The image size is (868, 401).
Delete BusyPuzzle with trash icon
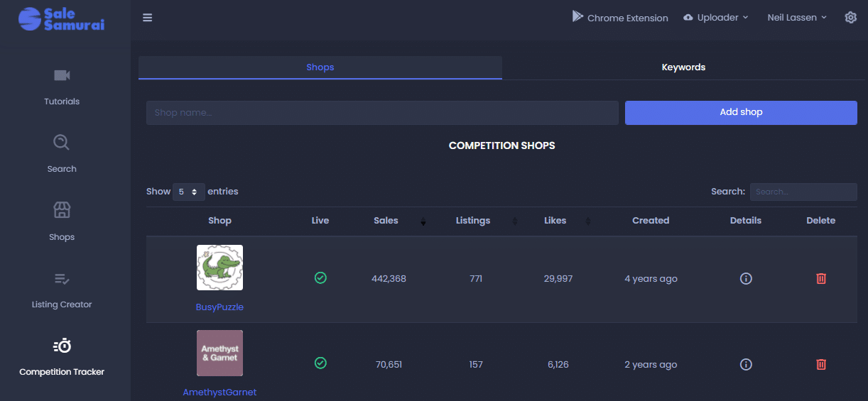(x=821, y=279)
